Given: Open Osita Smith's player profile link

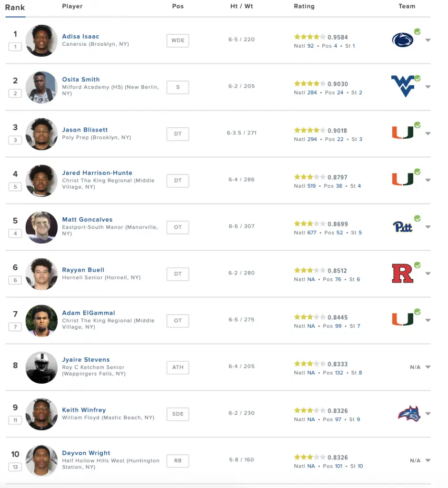Looking at the screenshot, I should tap(81, 80).
